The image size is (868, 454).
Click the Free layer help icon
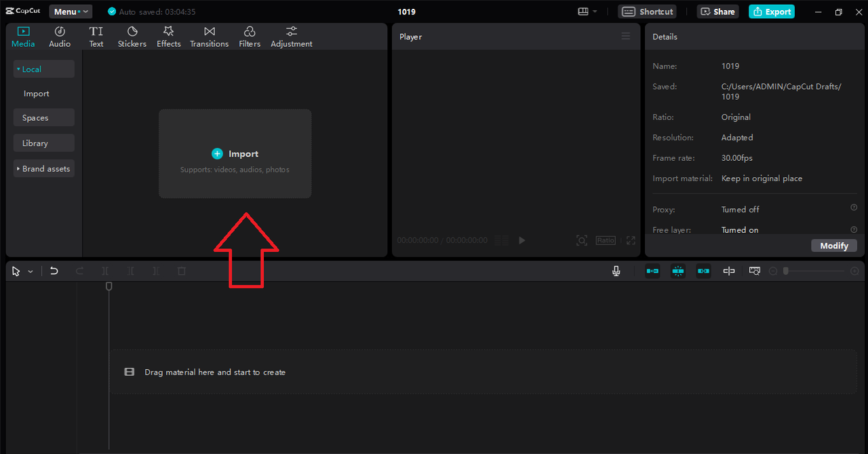click(x=854, y=229)
